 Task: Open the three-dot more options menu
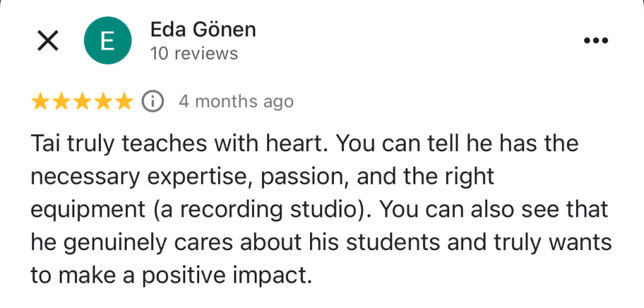click(x=595, y=41)
